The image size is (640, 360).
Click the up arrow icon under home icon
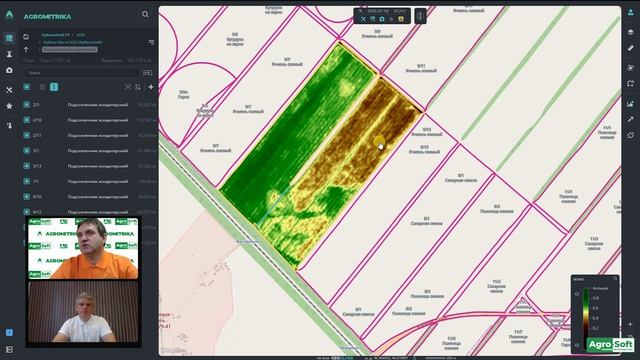[26, 49]
